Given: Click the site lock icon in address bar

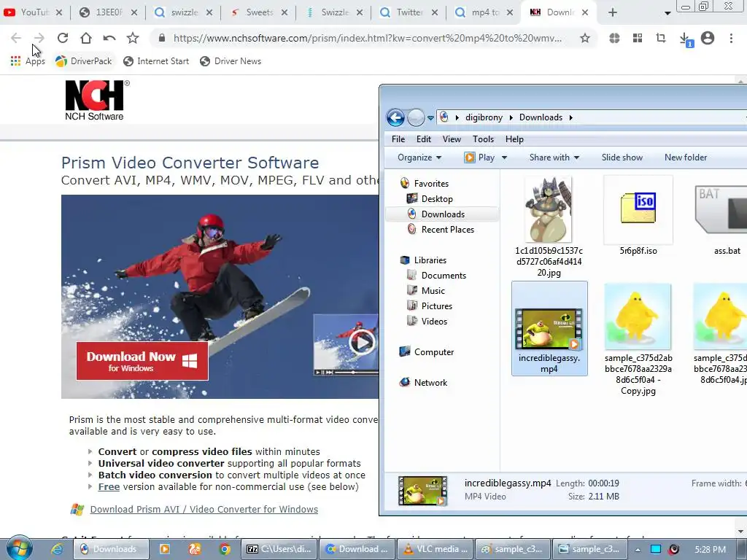Looking at the screenshot, I should (162, 38).
